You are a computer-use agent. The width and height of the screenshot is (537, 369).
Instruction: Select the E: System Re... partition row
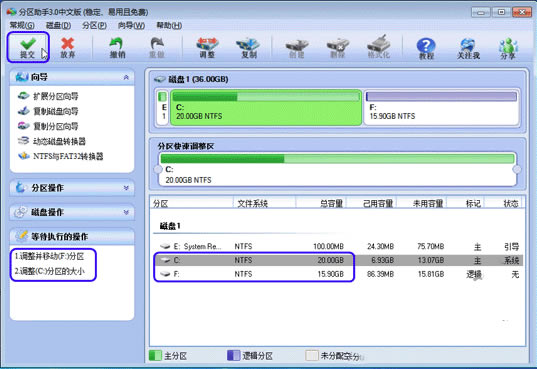(x=338, y=246)
